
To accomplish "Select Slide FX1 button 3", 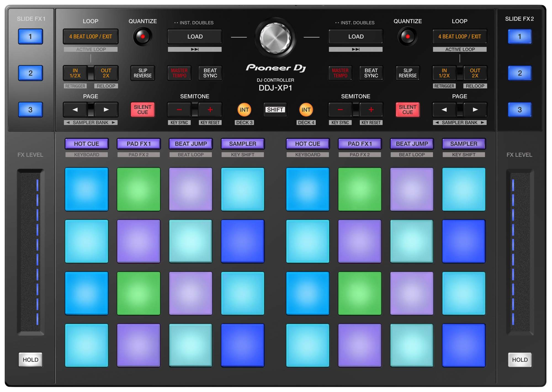I will pyautogui.click(x=30, y=110).
